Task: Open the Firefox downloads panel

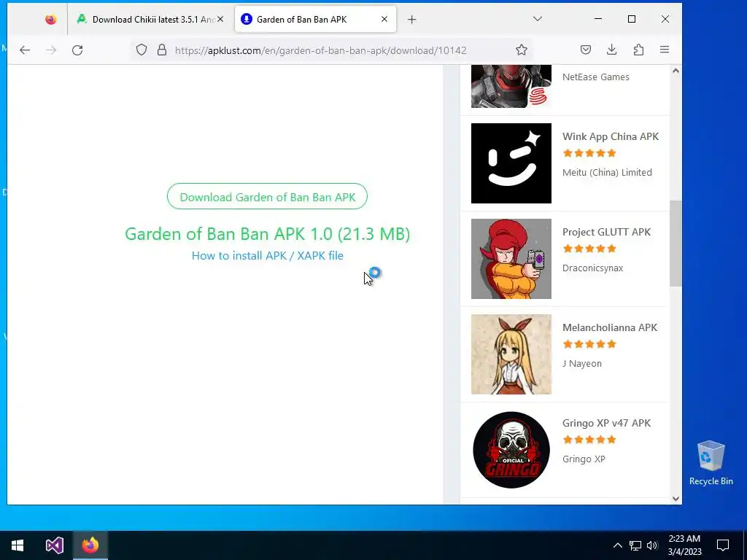Action: tap(612, 50)
